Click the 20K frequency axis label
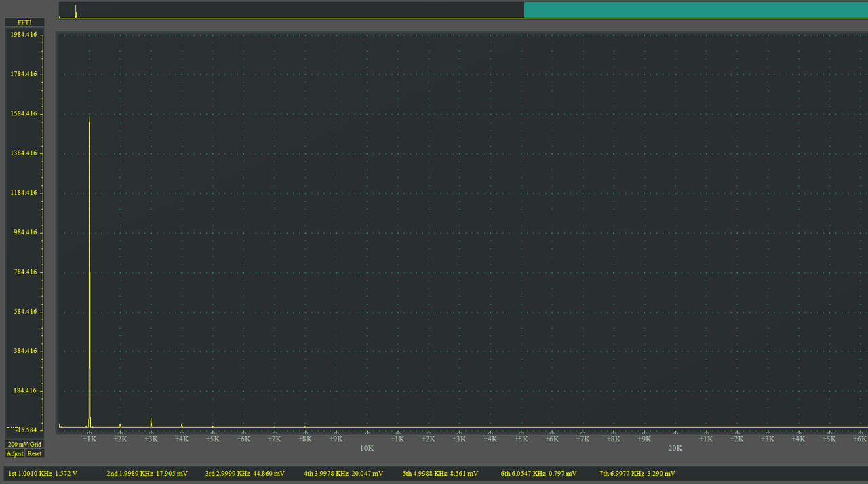Image resolution: width=868 pixels, height=484 pixels. coord(675,449)
